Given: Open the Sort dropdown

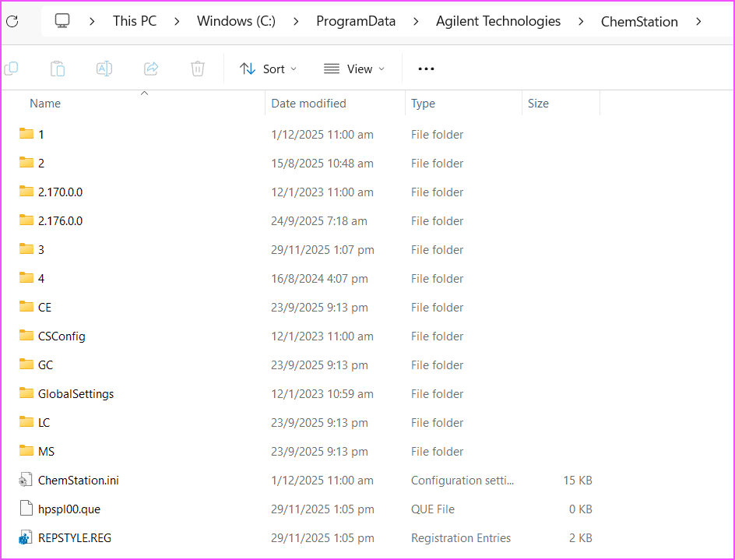Looking at the screenshot, I should coord(268,69).
